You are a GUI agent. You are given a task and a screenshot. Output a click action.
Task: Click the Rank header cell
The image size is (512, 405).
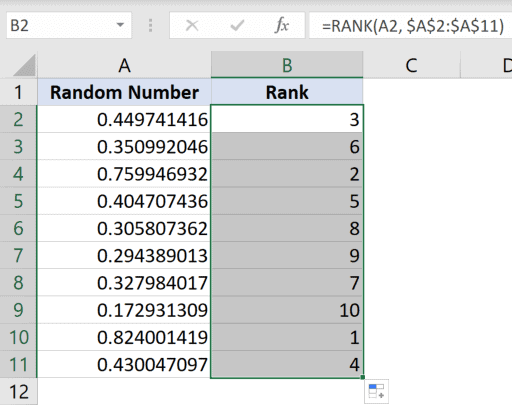[287, 92]
